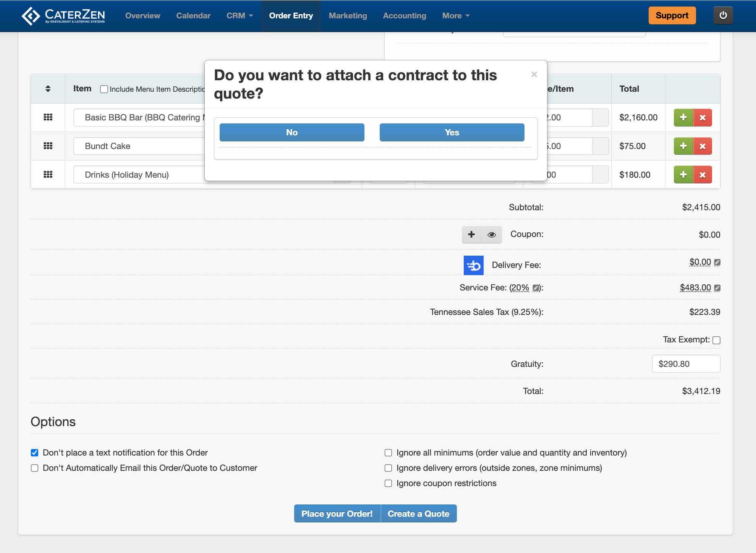Edit the Delivery Fee amount icon
This screenshot has height=553, width=756.
click(x=717, y=263)
